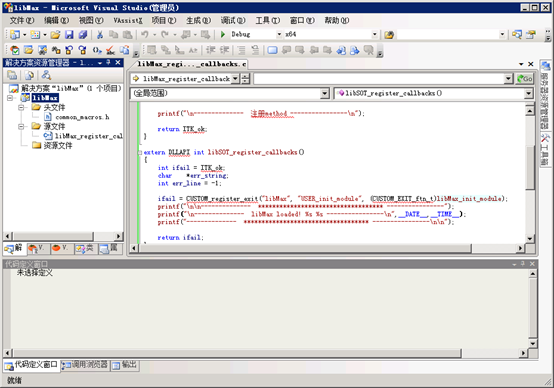
Task: Open the VAssistX menu
Action: point(128,20)
